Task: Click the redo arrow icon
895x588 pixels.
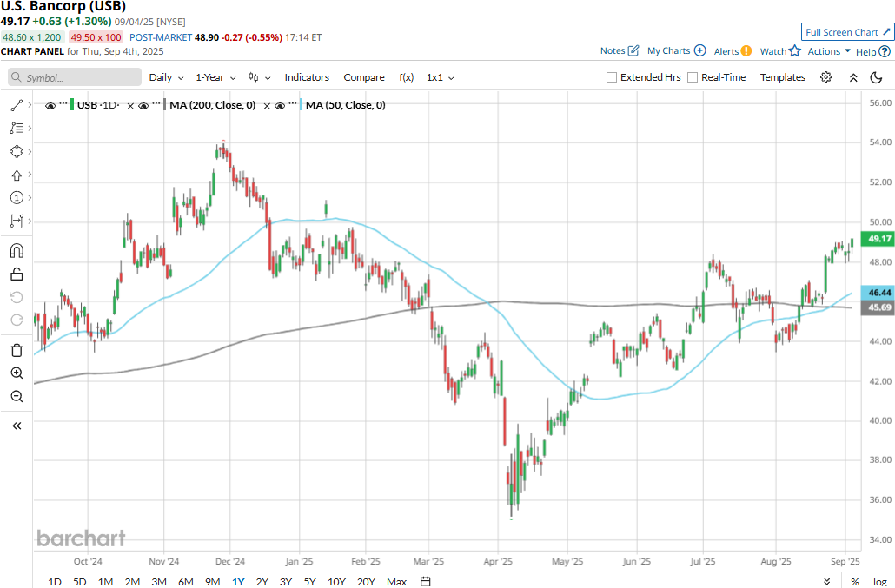Action: [17, 320]
